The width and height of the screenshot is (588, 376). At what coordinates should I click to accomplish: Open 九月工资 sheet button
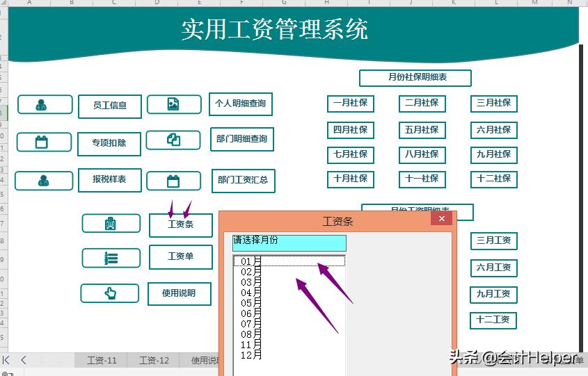point(493,295)
